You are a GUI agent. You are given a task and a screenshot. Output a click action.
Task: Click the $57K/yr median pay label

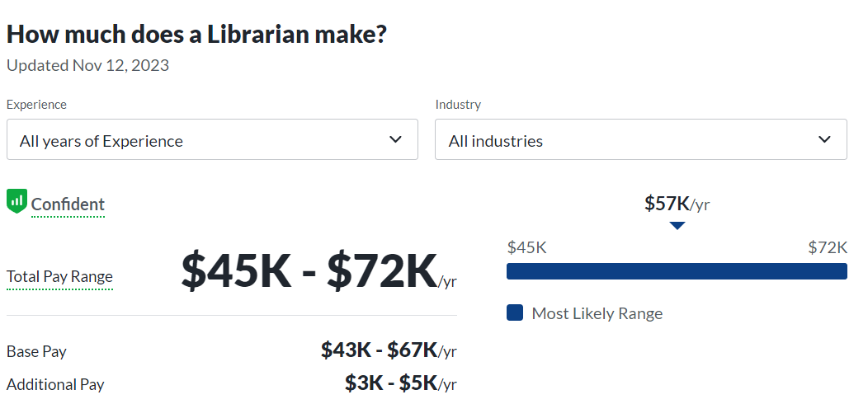pyautogui.click(x=677, y=204)
